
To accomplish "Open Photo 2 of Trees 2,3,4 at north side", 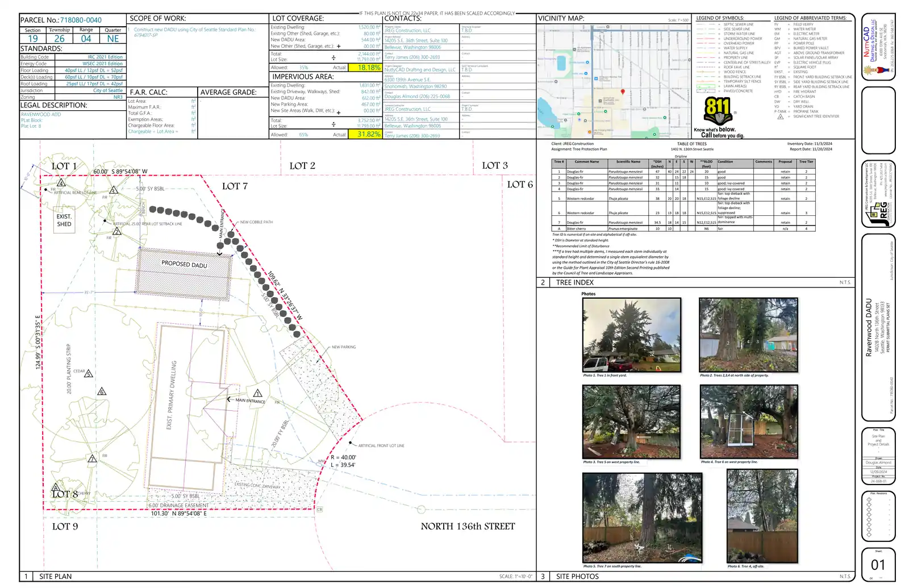I will 749,335.
